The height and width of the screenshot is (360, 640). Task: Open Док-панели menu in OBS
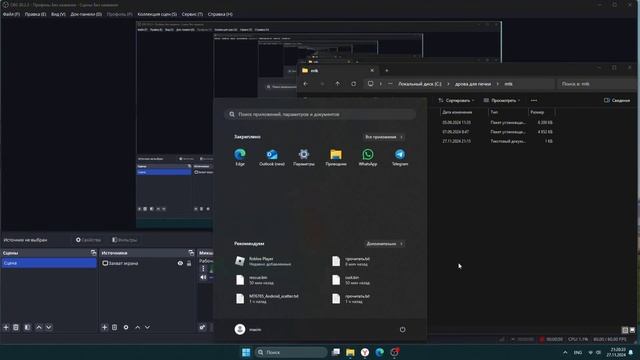tap(86, 14)
